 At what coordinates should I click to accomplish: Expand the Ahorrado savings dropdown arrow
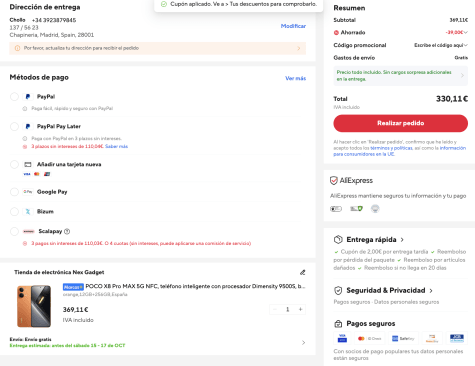tap(466, 32)
